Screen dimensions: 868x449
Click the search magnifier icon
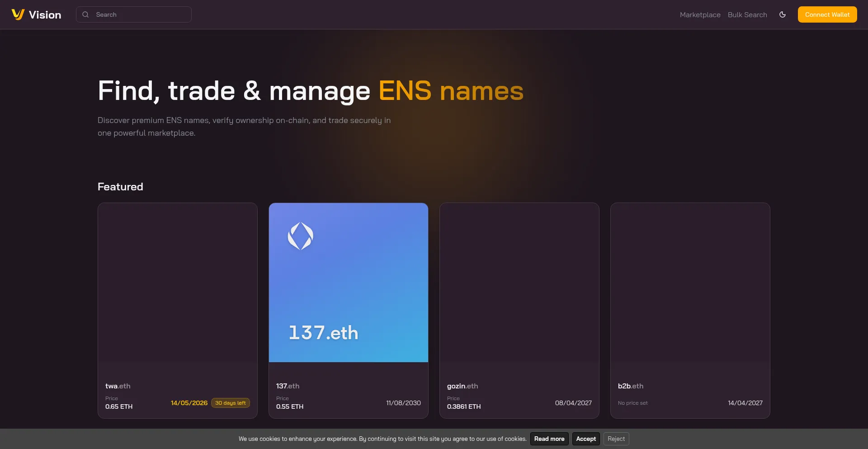(85, 14)
